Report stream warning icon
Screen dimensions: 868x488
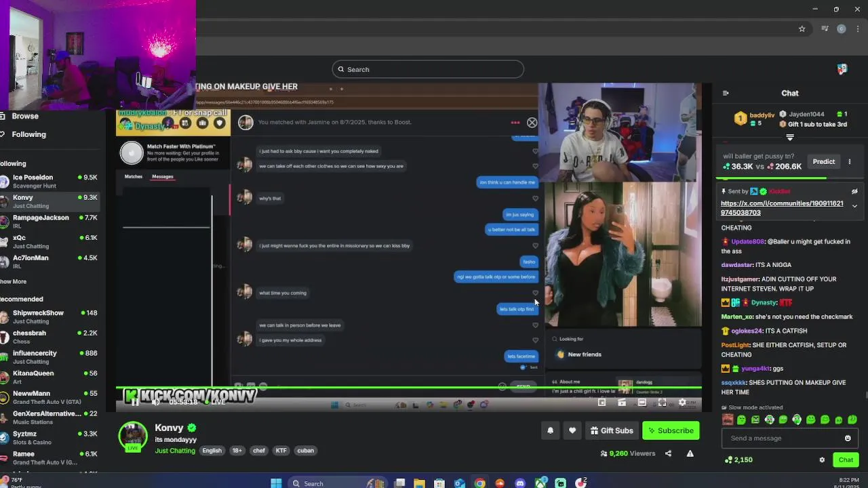[690, 453]
